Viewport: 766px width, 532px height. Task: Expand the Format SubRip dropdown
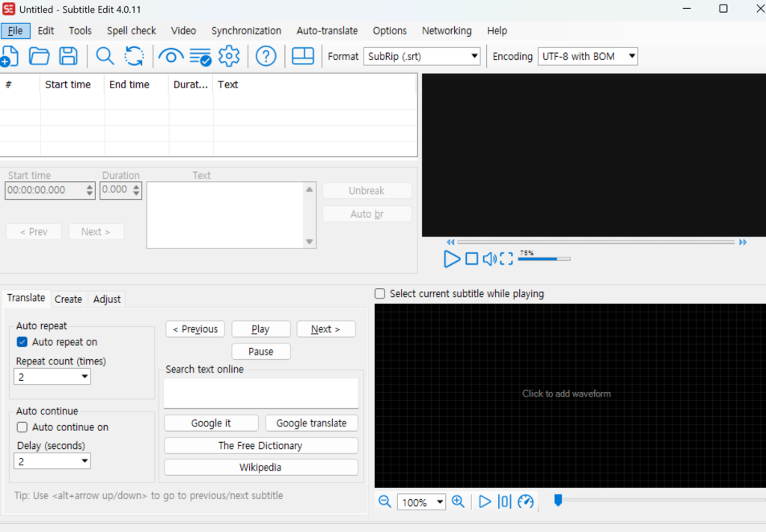click(474, 56)
